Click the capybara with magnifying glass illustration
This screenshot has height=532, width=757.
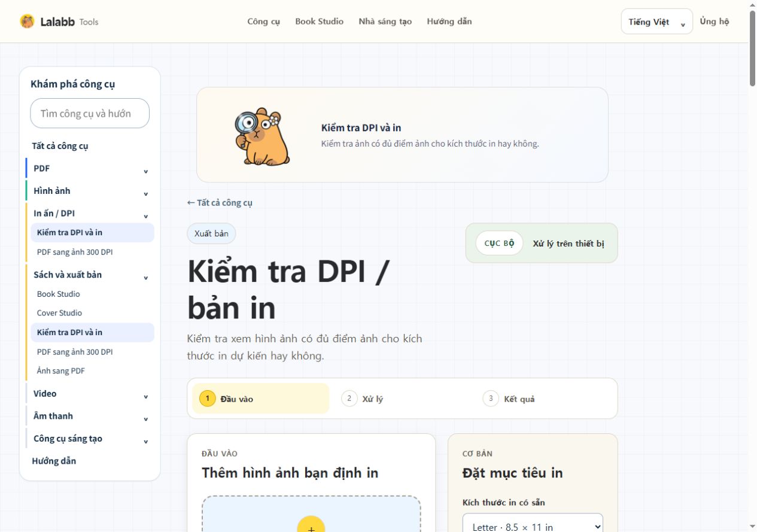[263, 136]
